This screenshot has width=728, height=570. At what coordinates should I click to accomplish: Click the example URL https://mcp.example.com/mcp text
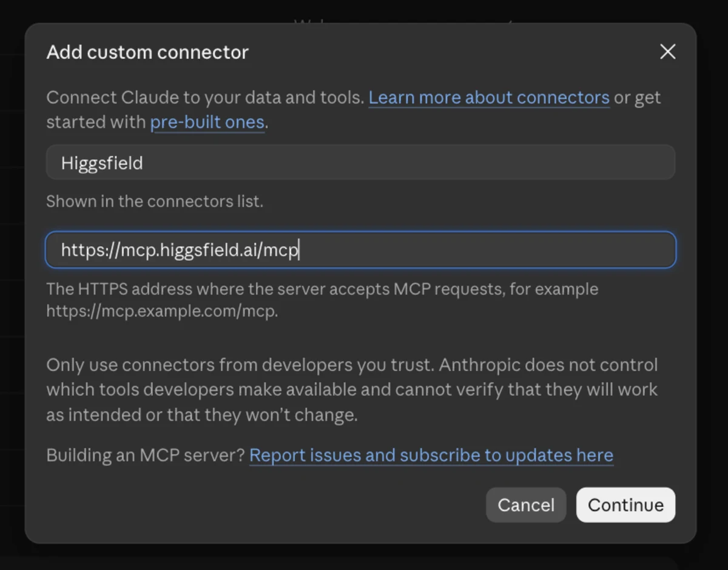161,312
